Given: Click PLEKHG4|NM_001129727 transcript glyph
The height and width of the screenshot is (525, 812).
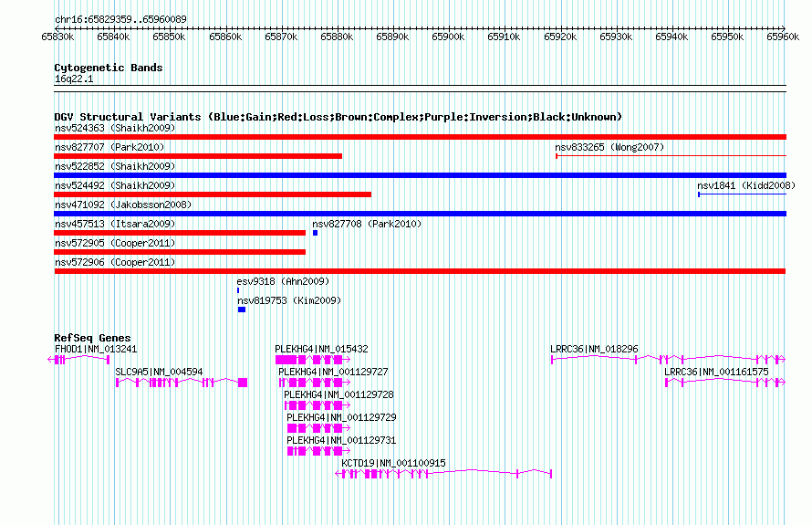Looking at the screenshot, I should (x=315, y=383).
